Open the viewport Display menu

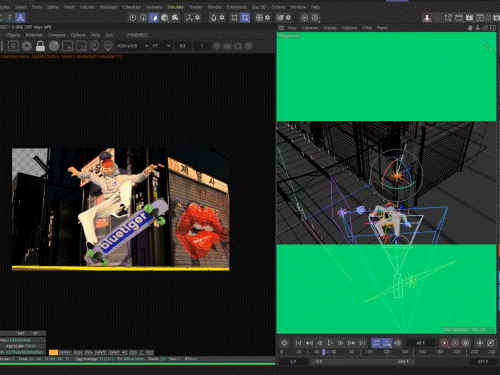(x=330, y=28)
